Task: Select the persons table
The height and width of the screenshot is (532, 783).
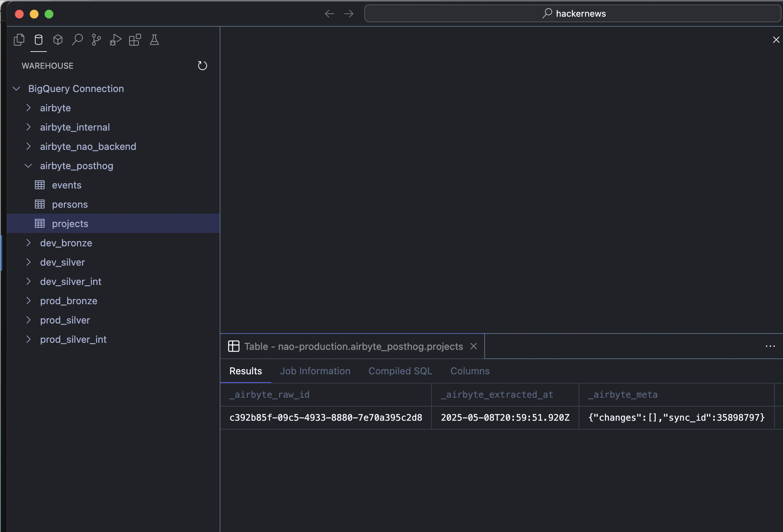Action: (113, 204)
